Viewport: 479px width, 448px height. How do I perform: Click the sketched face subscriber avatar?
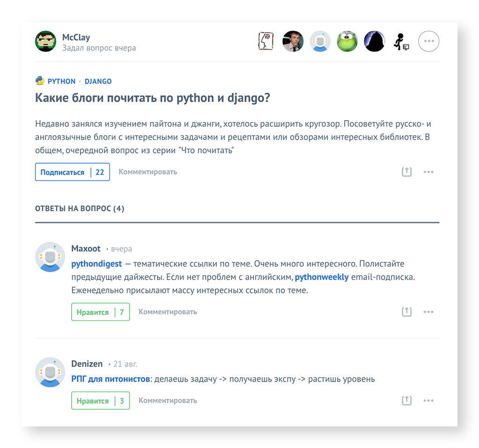[266, 41]
